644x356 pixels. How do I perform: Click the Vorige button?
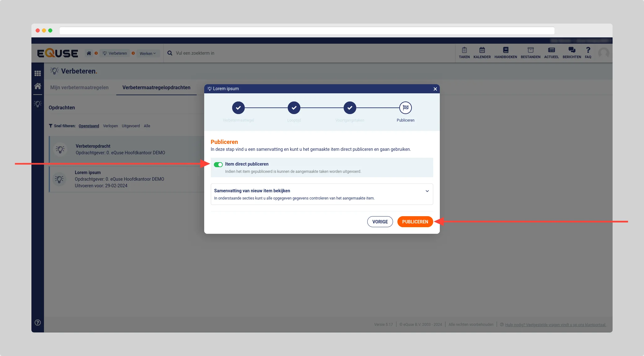tap(380, 222)
